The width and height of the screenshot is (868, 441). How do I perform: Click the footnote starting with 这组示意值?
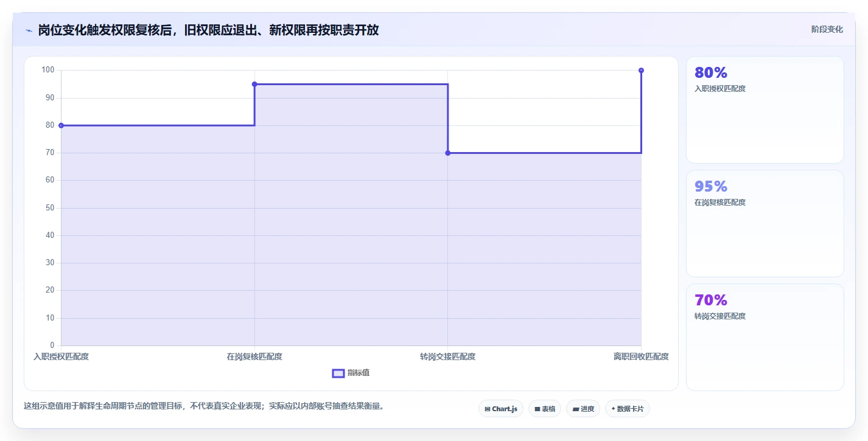(x=204, y=406)
